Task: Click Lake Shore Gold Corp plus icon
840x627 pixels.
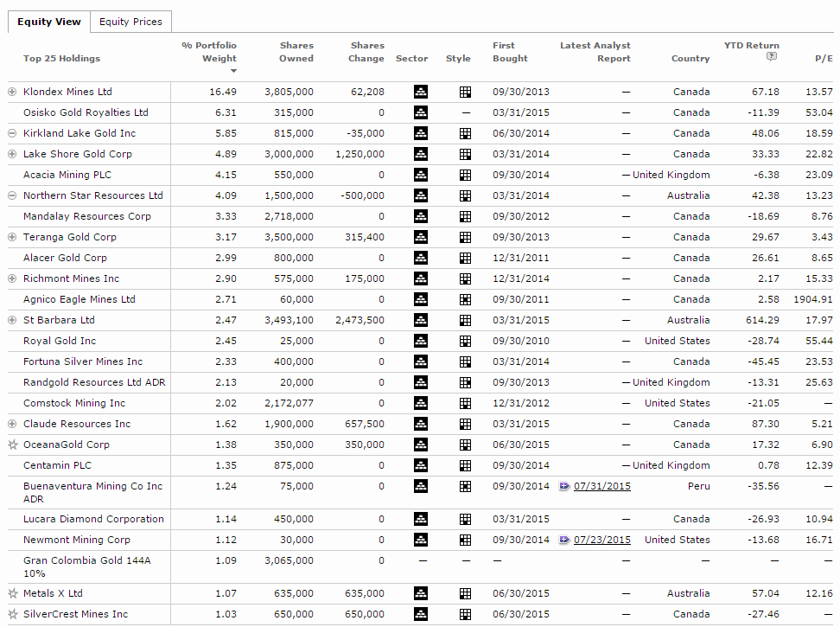Action: (x=12, y=154)
